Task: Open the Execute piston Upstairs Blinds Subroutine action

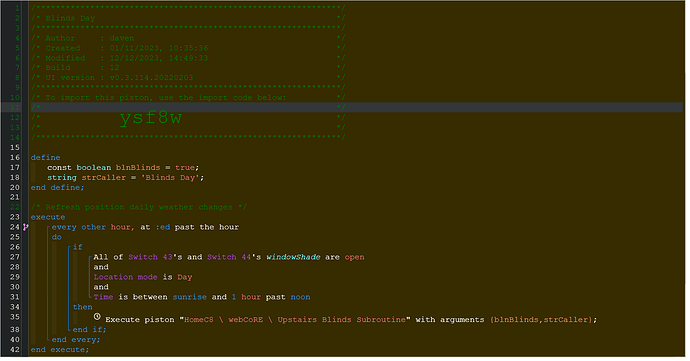Action: pos(351,320)
